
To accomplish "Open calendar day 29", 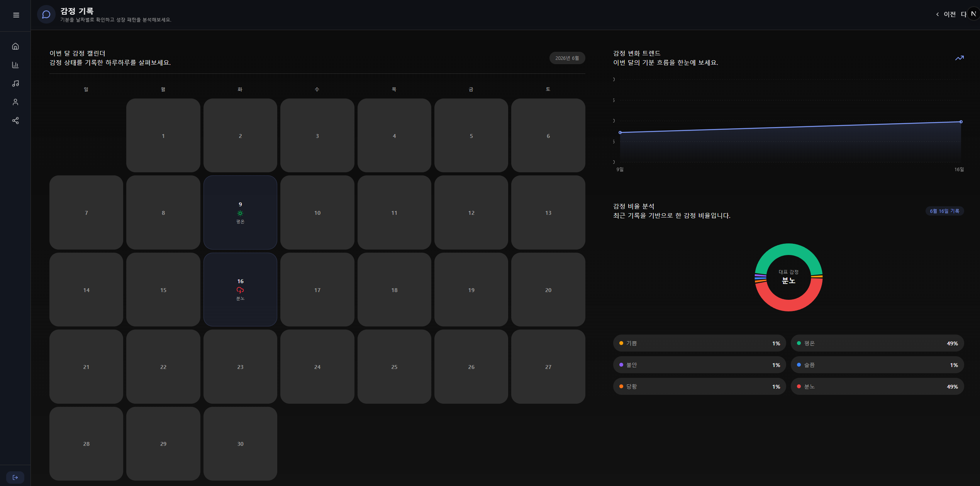I will (x=163, y=444).
